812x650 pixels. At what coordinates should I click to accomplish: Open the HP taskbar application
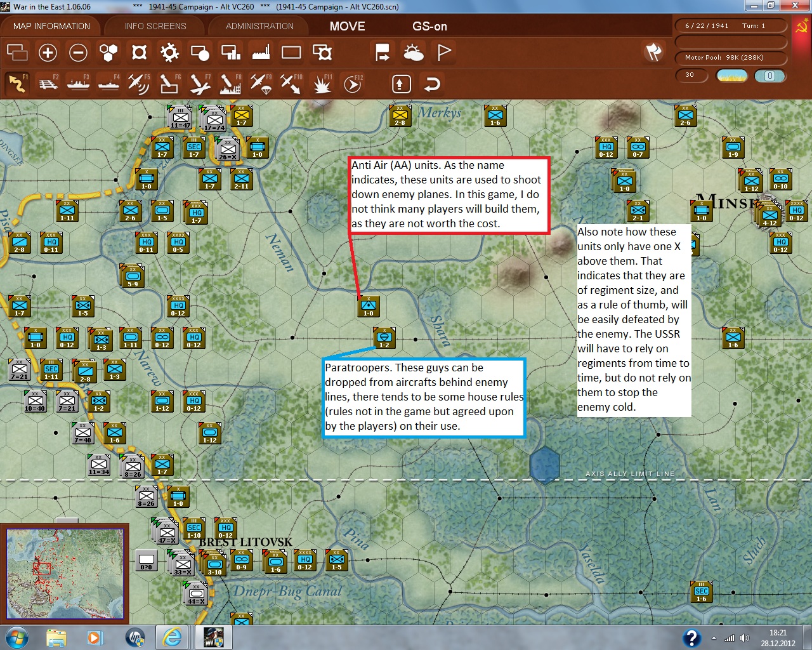pyautogui.click(x=135, y=637)
